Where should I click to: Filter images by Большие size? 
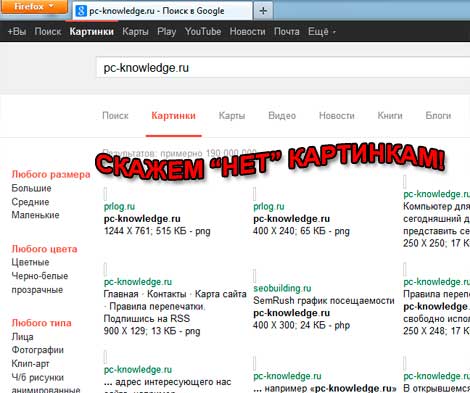coord(31,188)
